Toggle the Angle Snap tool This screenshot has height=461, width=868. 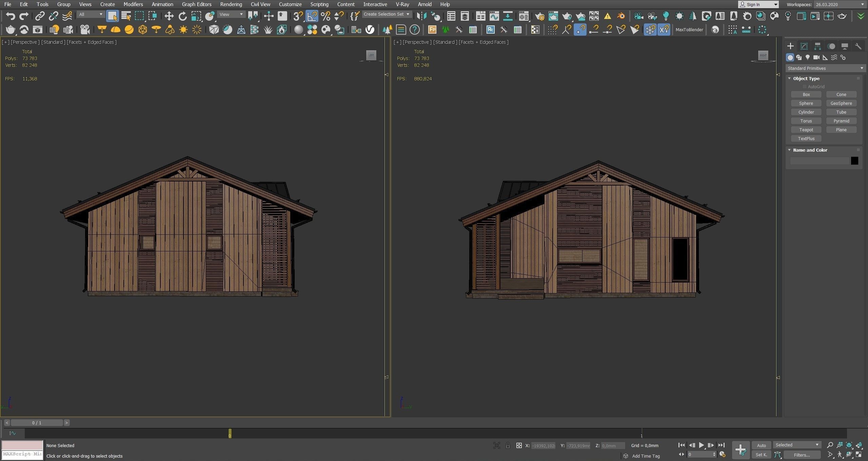point(312,16)
